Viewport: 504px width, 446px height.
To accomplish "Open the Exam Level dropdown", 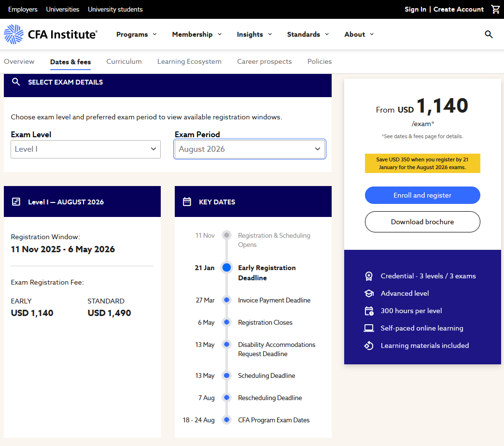I will 85,149.
